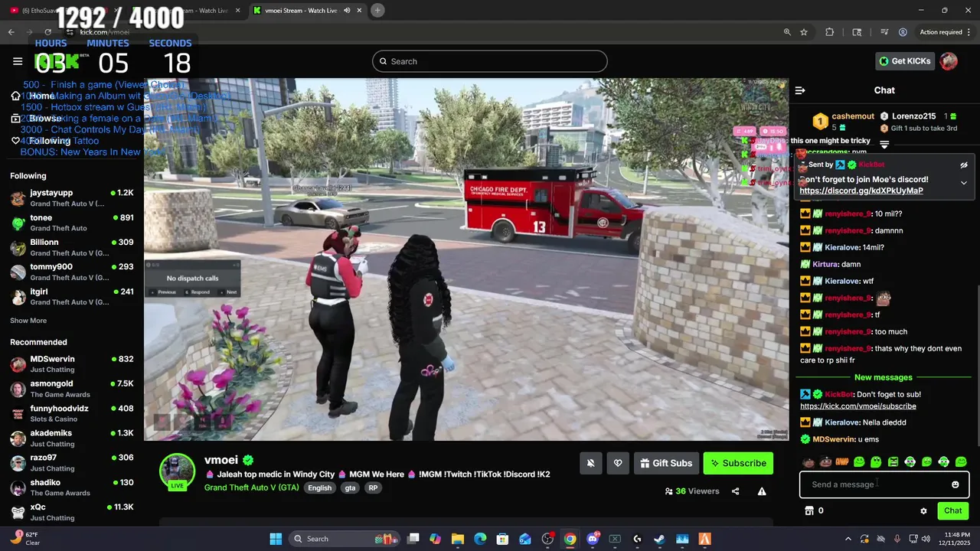This screenshot has height=551, width=980.
Task: Open the user profile avatar menu
Action: (x=949, y=61)
